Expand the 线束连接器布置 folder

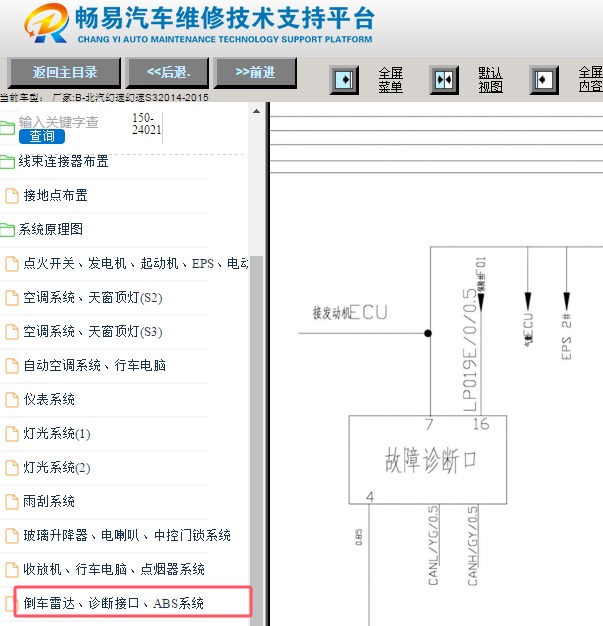(x=7, y=161)
